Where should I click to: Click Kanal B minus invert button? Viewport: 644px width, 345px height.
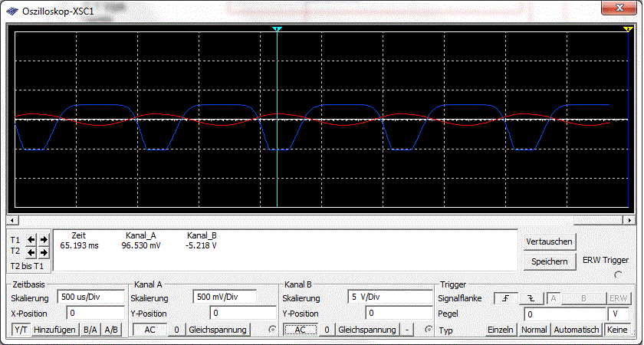[406, 330]
